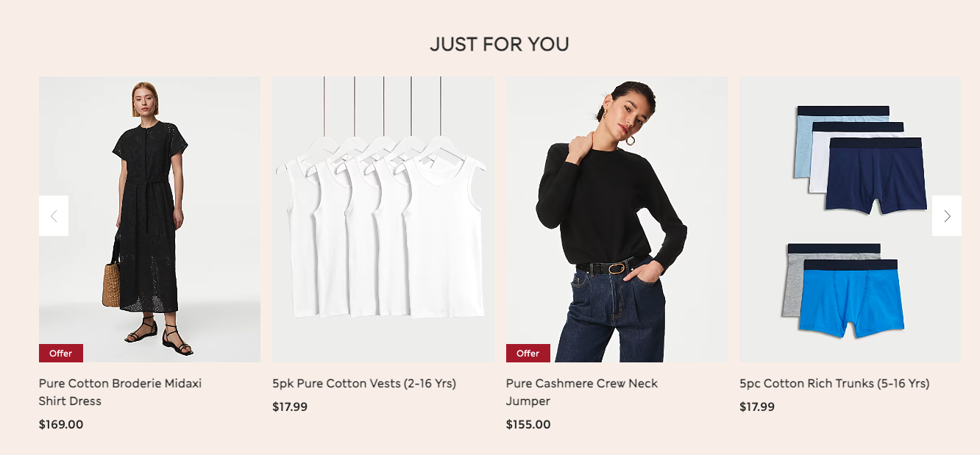The width and height of the screenshot is (980, 455).
Task: Click the $17.99 price under the trunks
Action: (757, 406)
